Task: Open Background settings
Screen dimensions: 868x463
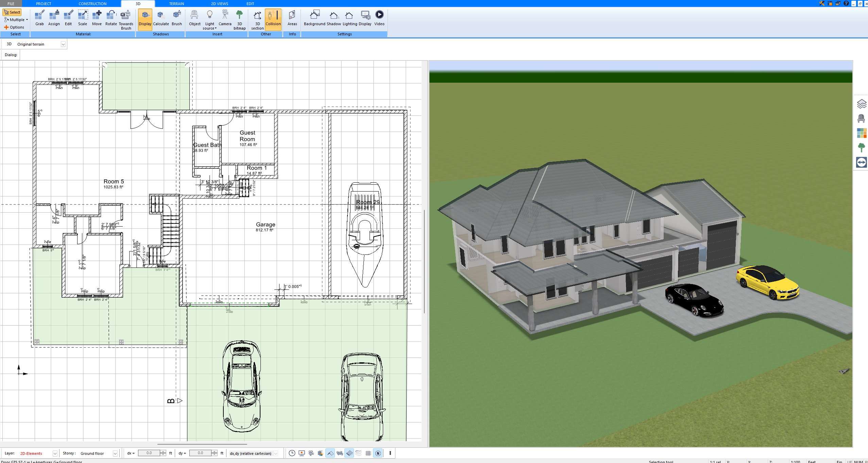Action: 314,18
